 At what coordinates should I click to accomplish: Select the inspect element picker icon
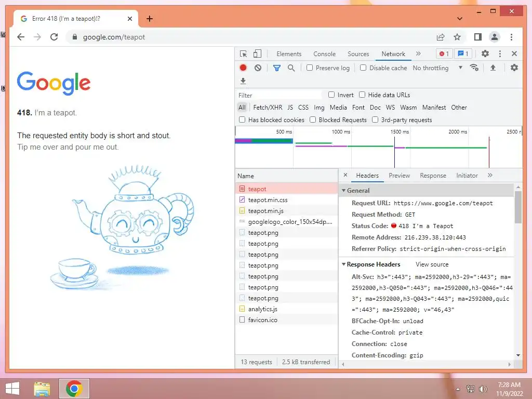point(243,54)
